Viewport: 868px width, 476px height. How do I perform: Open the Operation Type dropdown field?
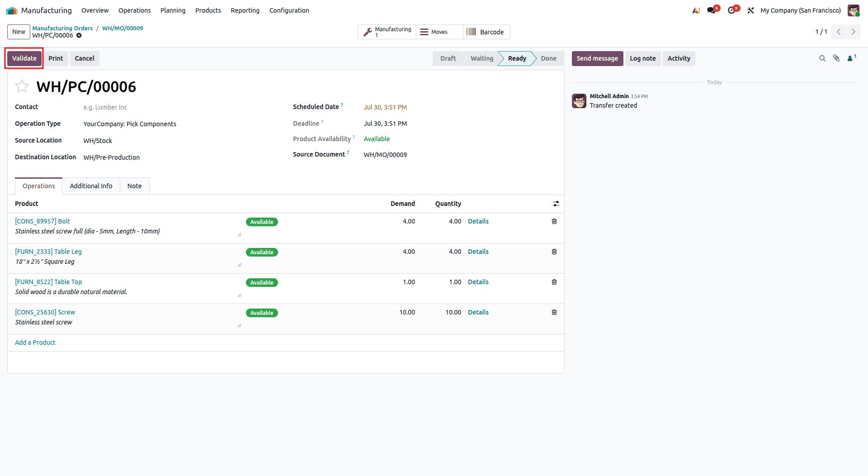tap(181, 124)
